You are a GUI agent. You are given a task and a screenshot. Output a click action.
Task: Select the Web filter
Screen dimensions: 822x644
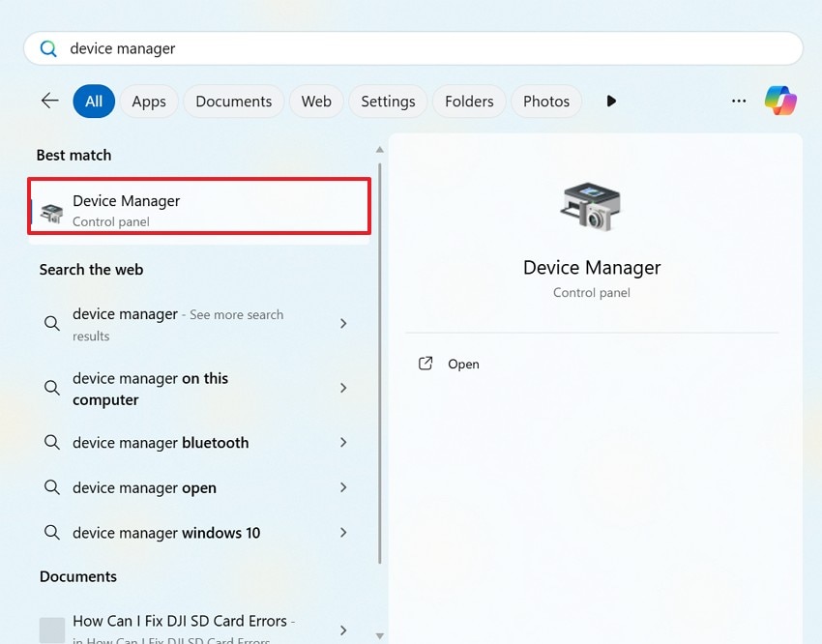(x=316, y=101)
